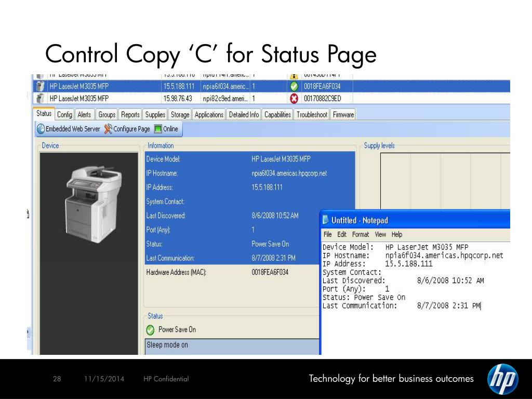Screen dimensions: 532x399
Task: Click the Supply levels chart area
Action: click(445, 181)
